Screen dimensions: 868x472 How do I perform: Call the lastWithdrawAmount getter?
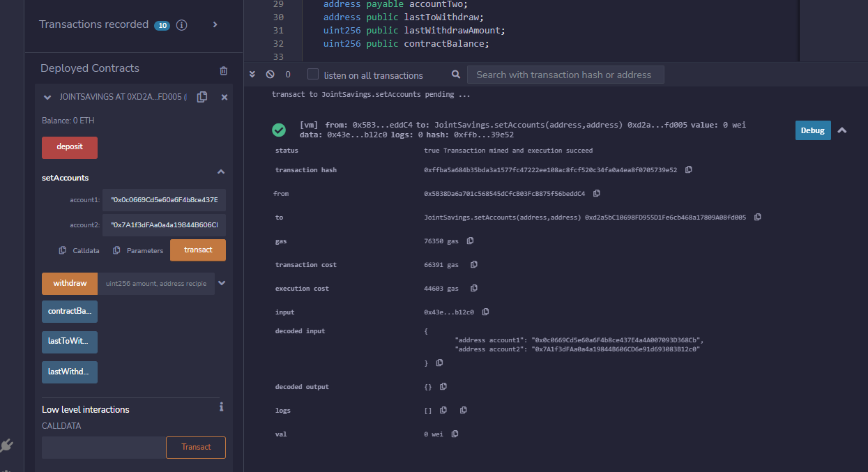point(70,372)
